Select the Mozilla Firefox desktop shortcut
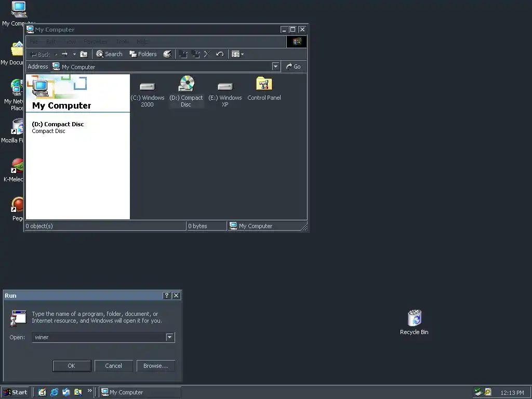 click(12, 130)
